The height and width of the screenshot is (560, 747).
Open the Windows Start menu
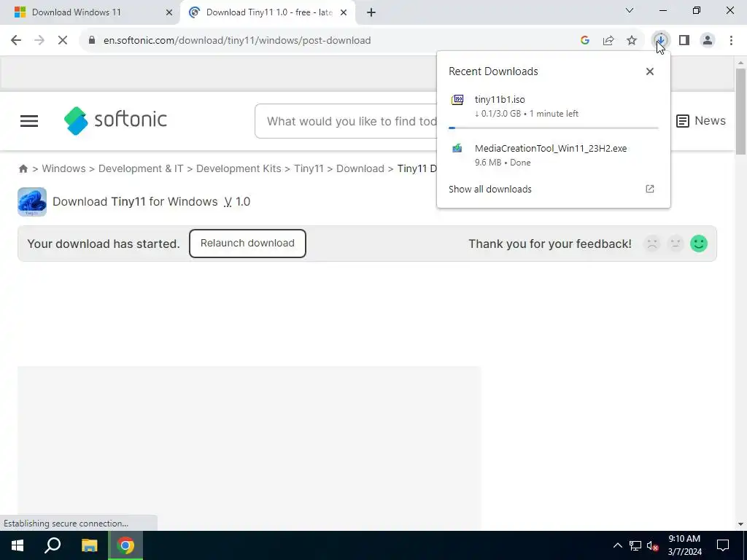click(x=18, y=545)
